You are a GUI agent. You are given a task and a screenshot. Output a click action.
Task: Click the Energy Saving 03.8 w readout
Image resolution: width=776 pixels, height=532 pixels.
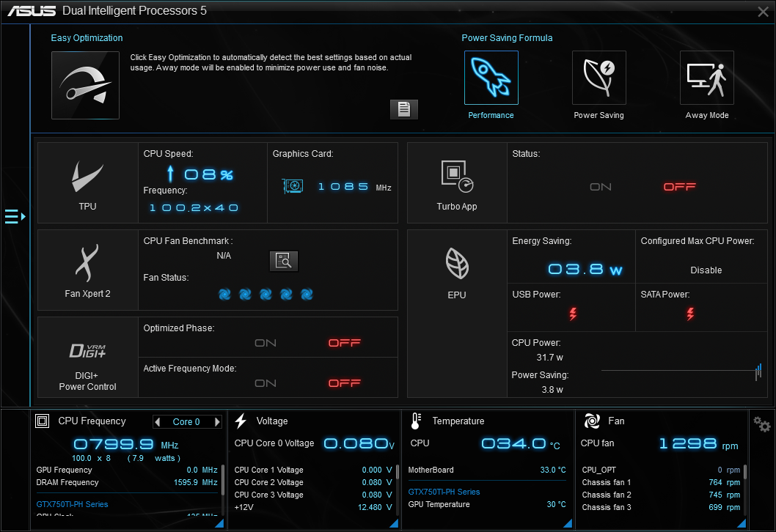(x=585, y=270)
